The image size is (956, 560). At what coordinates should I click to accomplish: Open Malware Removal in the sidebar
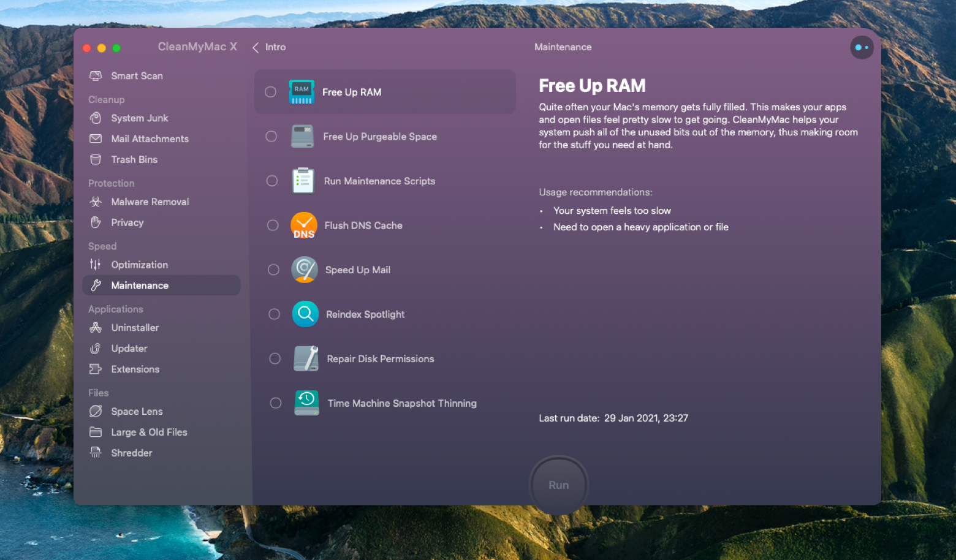[161, 202]
